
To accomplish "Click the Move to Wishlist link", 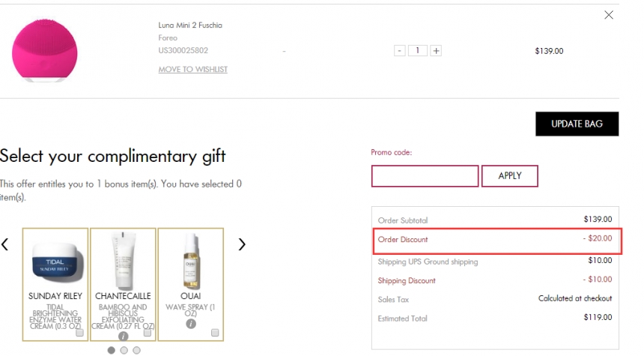I will tap(192, 70).
